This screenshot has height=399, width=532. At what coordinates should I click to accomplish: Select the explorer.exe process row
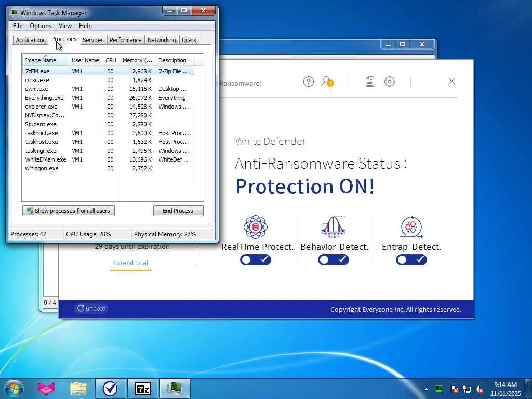pyautogui.click(x=108, y=107)
